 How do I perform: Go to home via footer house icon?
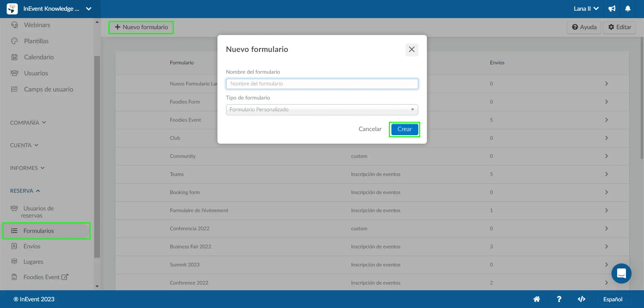click(537, 299)
